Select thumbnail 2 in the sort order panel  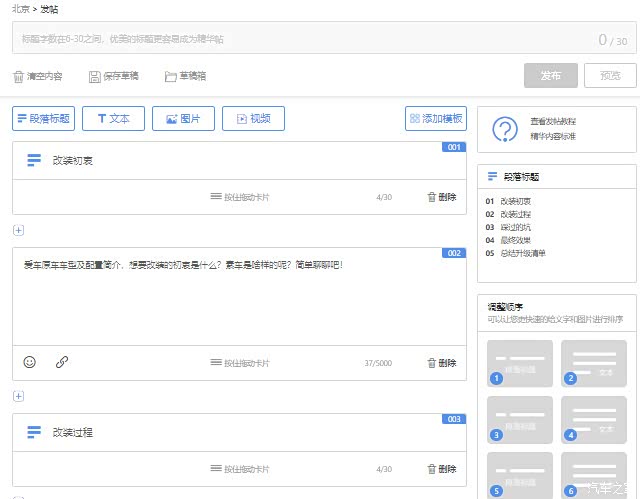pyautogui.click(x=594, y=363)
